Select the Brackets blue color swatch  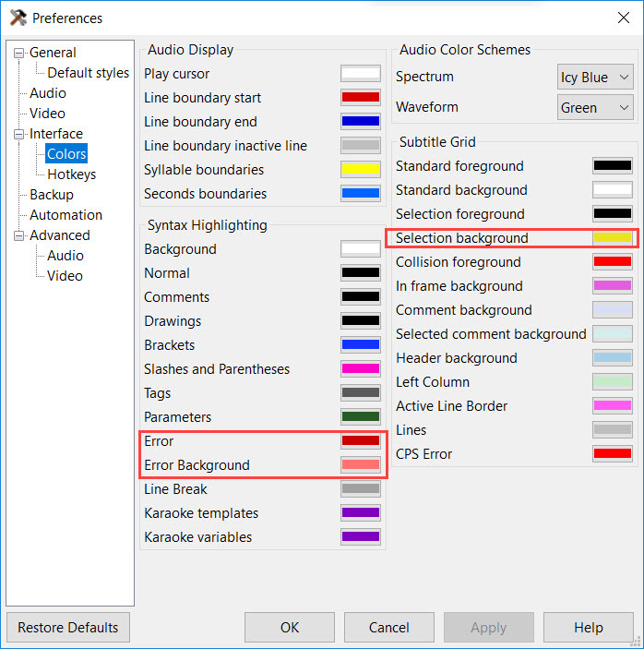(360, 344)
